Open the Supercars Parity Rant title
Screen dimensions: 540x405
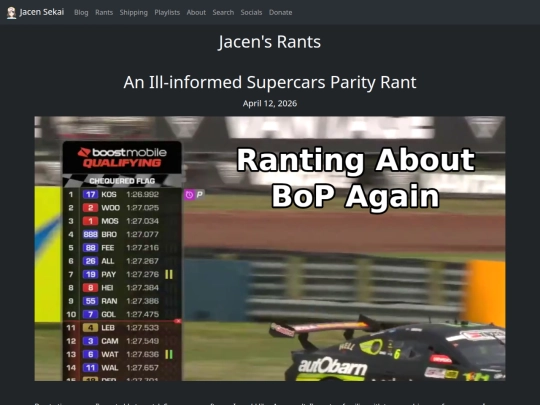pyautogui.click(x=270, y=82)
